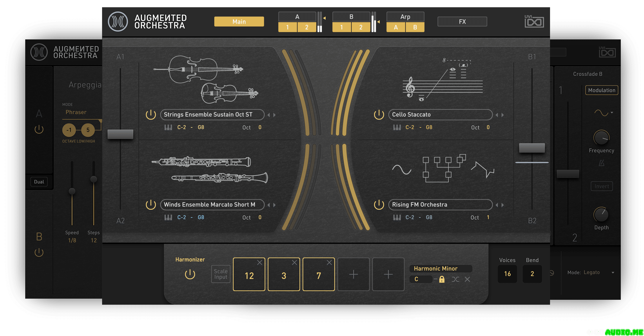Open Mode Legato dropdown in right window
The height and width of the screenshot is (336, 644).
point(591,273)
